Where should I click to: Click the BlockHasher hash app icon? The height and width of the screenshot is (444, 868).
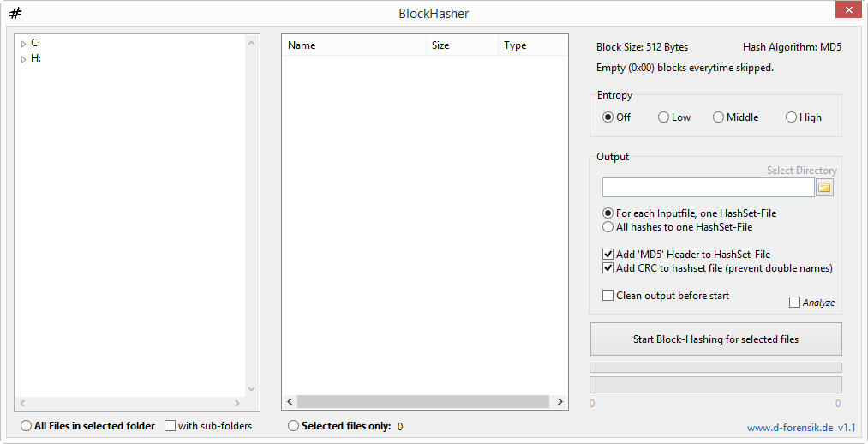pyautogui.click(x=15, y=13)
